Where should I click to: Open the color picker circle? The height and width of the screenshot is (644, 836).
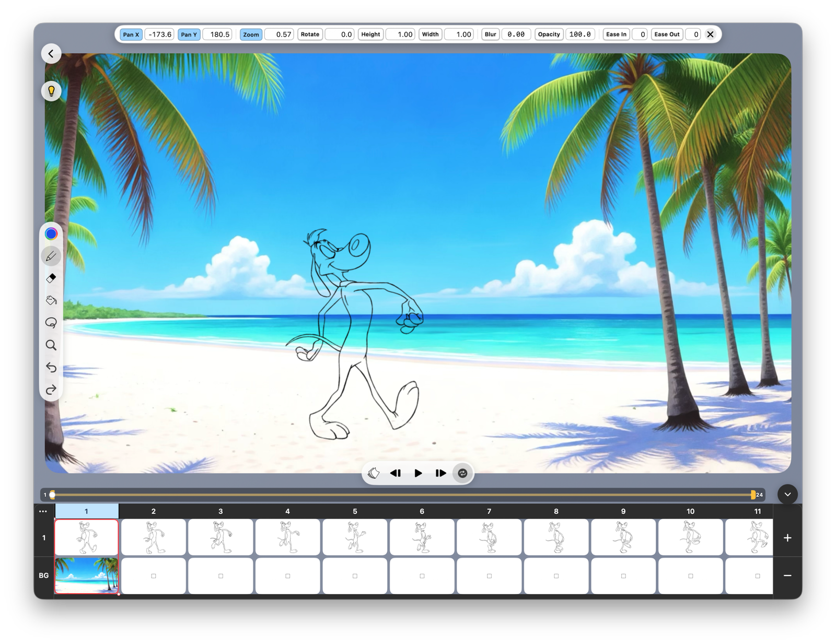[51, 233]
